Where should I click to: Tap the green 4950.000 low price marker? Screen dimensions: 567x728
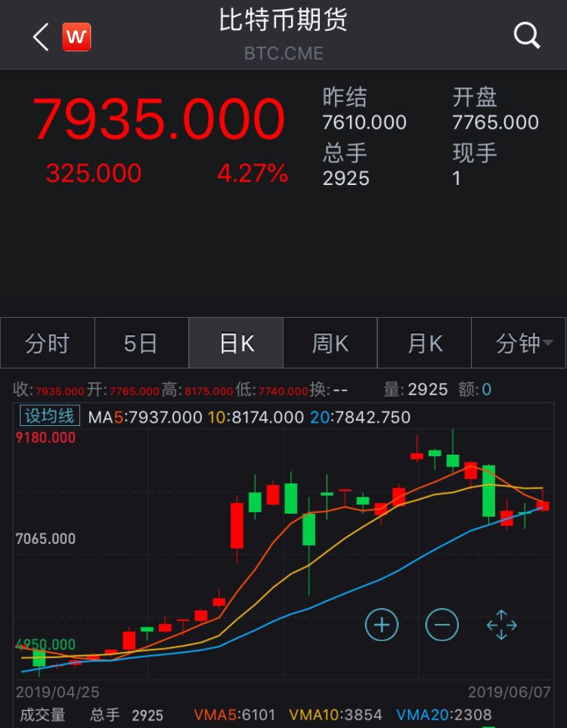point(47,644)
